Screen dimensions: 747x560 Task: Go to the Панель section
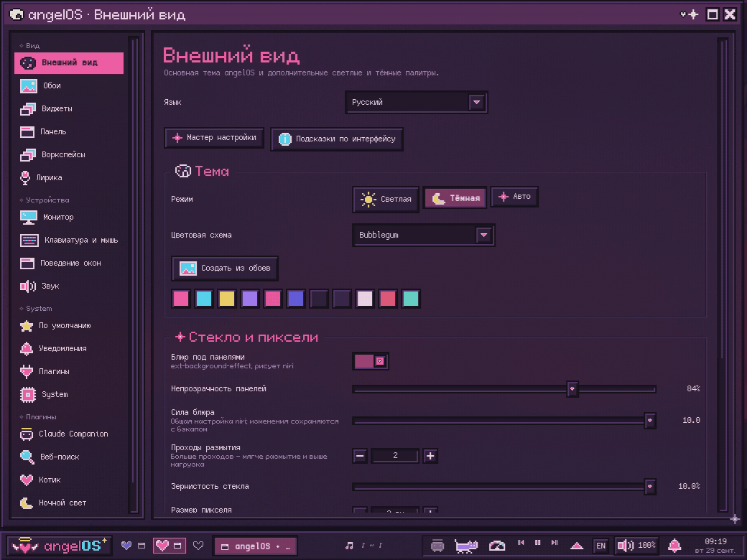click(x=69, y=131)
